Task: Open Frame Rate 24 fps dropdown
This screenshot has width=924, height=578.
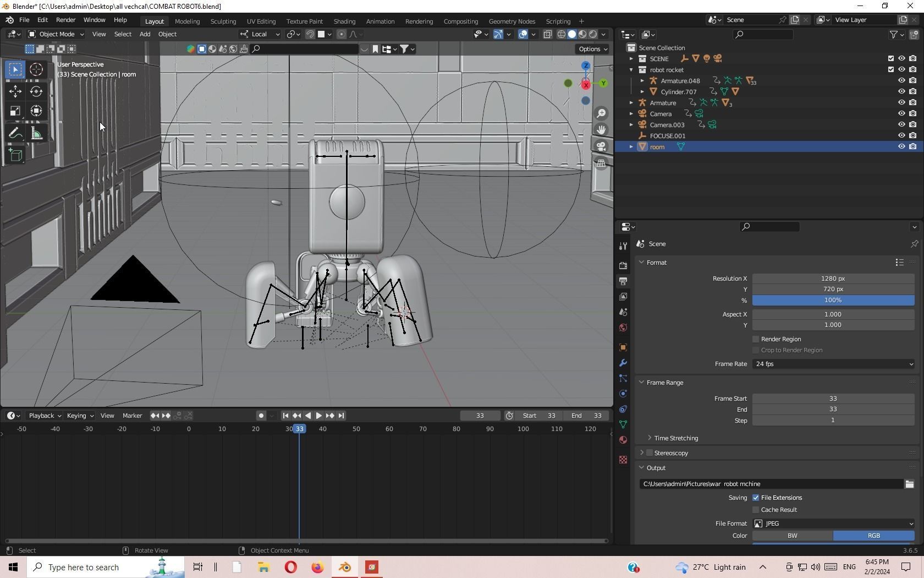Action: tap(833, 364)
